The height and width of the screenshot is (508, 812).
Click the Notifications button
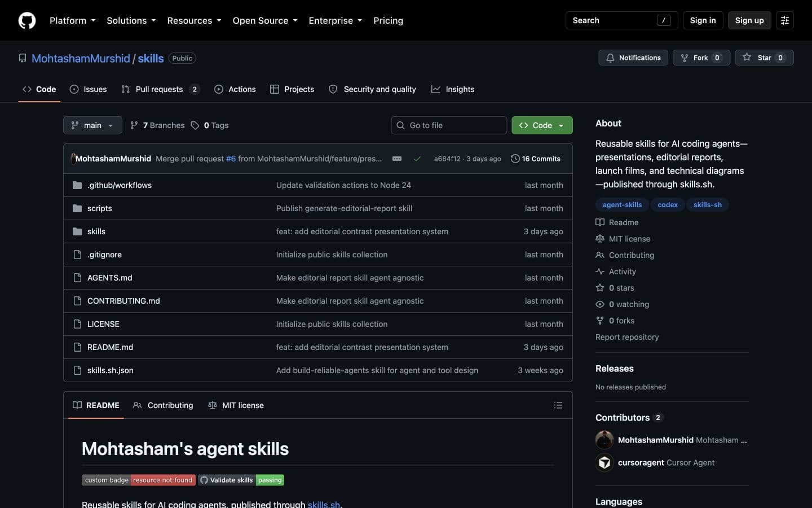633,58
